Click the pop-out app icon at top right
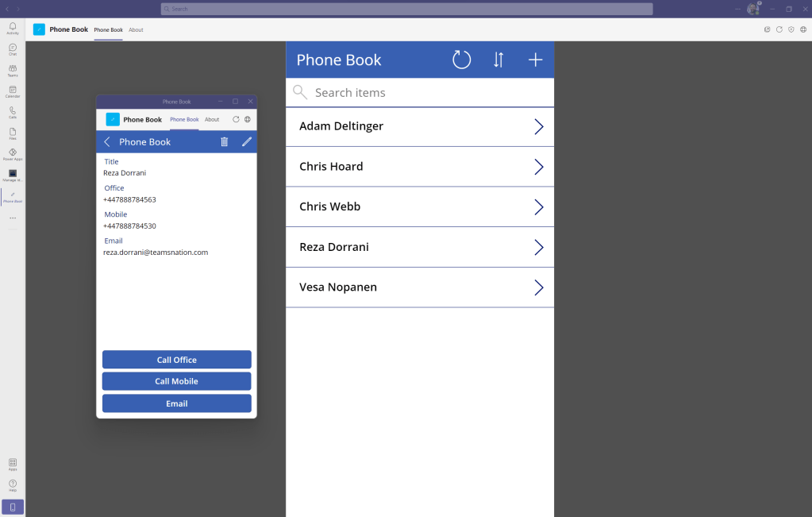The image size is (812, 517). pos(767,29)
